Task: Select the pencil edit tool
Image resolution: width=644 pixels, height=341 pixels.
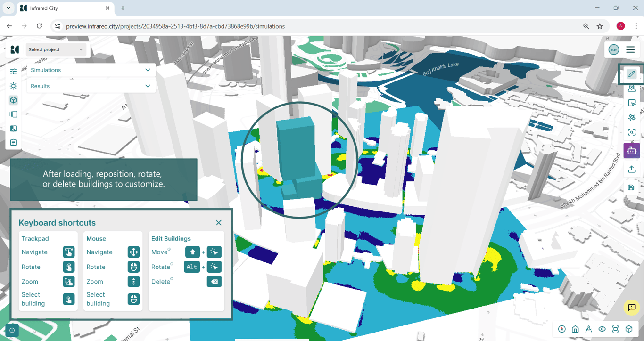Action: click(x=631, y=74)
